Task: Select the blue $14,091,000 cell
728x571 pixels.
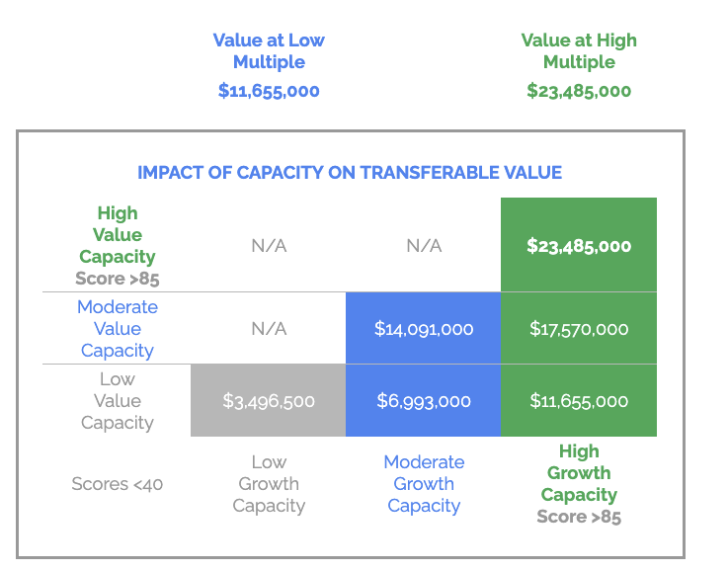Action: (424, 329)
